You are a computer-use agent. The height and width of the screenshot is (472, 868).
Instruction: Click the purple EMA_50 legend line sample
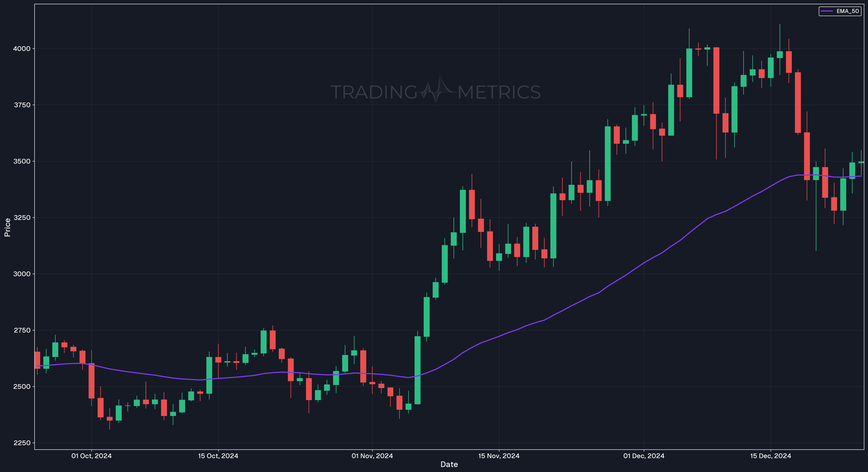(x=827, y=11)
